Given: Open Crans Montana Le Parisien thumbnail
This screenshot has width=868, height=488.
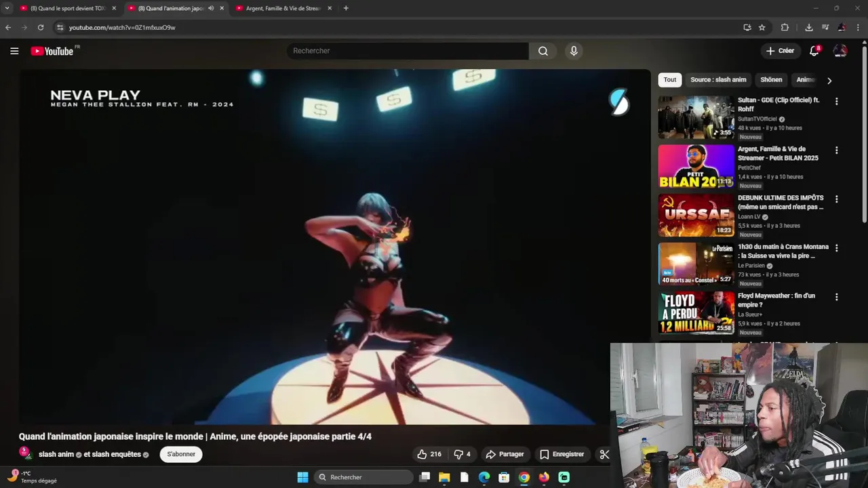Looking at the screenshot, I should [x=696, y=264].
